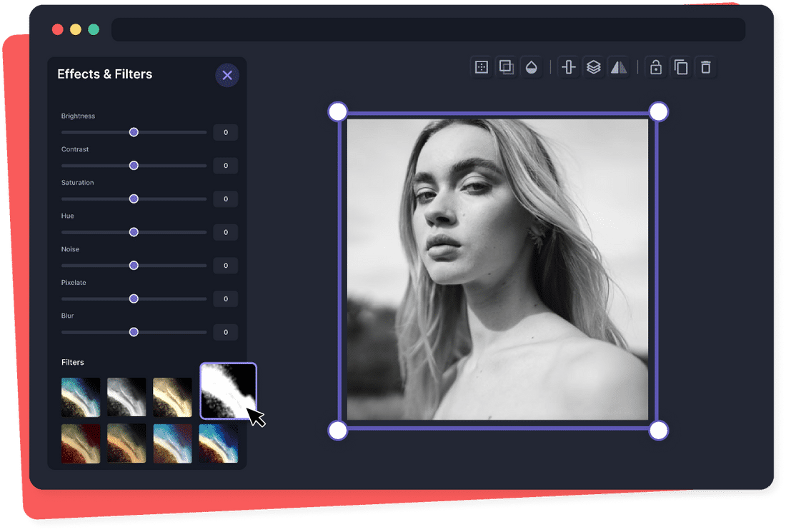Viewport: 786px width, 532px height.
Task: Click the address bar at window top
Action: pyautogui.click(x=428, y=30)
